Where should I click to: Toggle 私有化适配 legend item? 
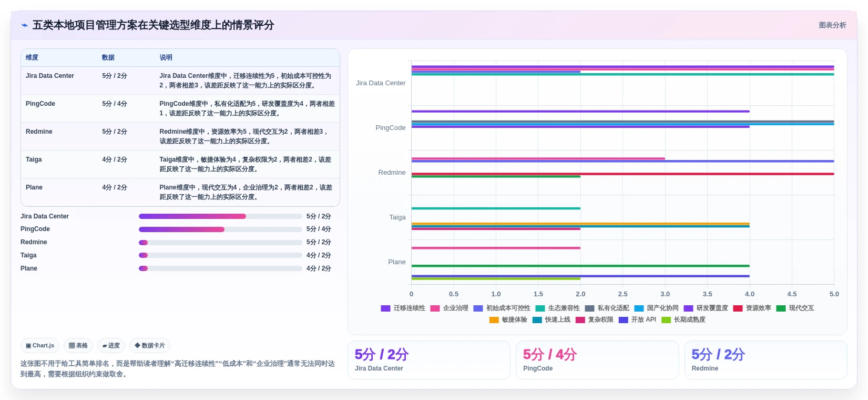[607, 308]
